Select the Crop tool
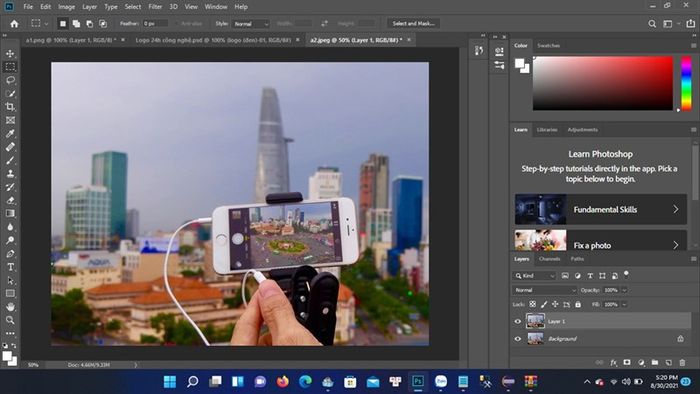The width and height of the screenshot is (700, 394). tap(10, 107)
